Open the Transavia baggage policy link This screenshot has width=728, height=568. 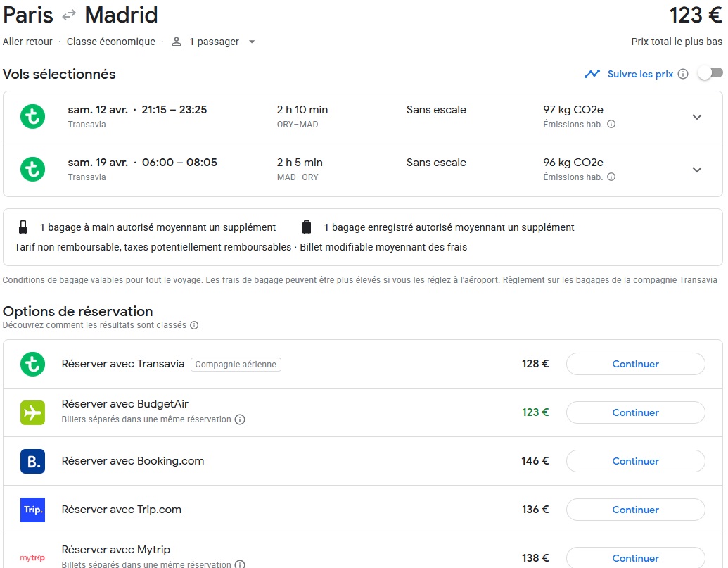[610, 280]
